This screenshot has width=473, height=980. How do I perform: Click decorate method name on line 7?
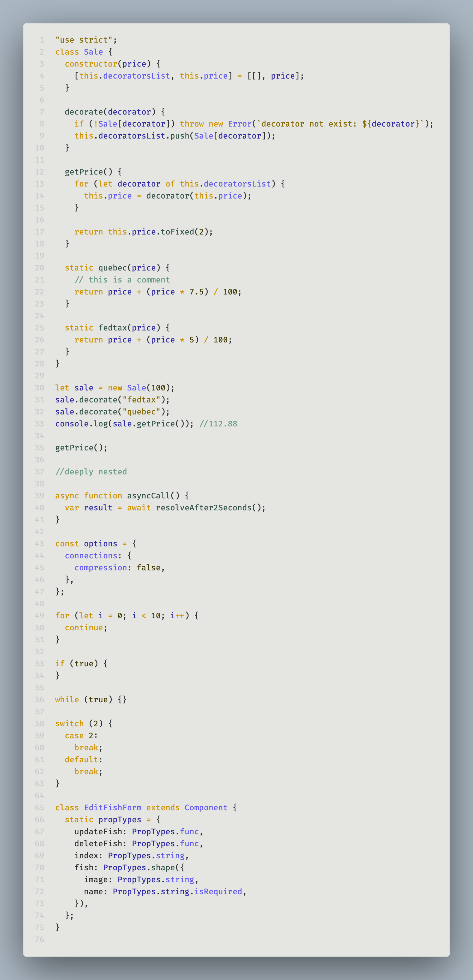tap(84, 112)
